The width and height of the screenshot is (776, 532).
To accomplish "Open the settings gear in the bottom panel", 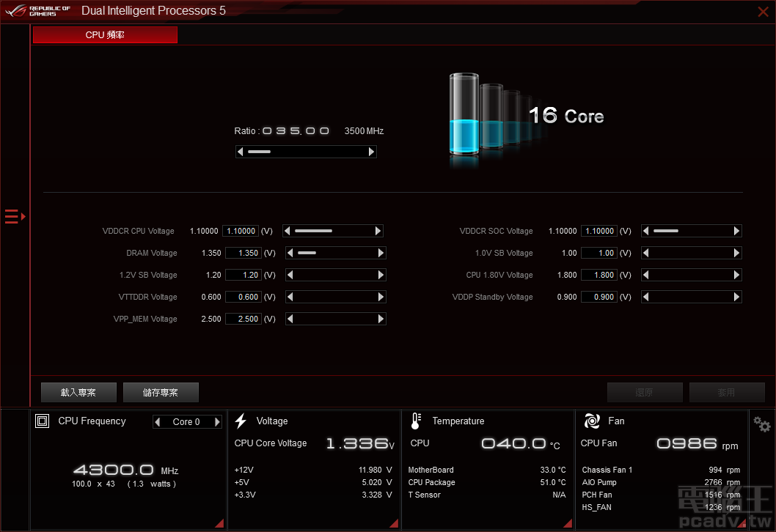I will coord(761,423).
